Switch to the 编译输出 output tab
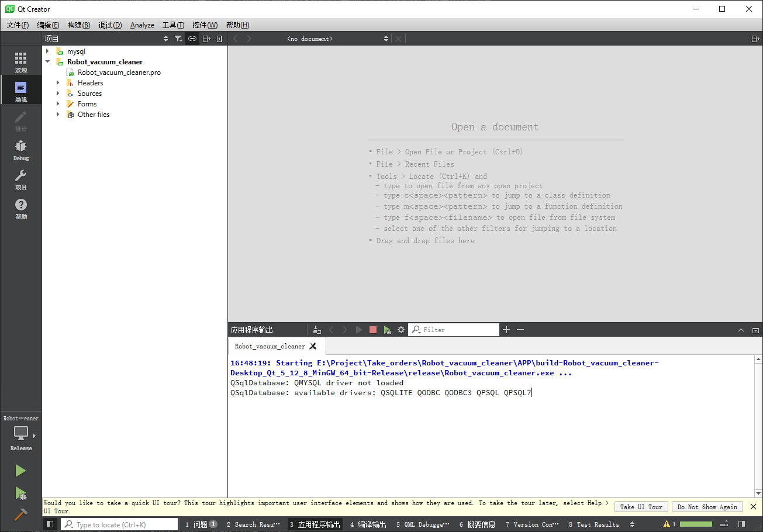 pos(368,524)
